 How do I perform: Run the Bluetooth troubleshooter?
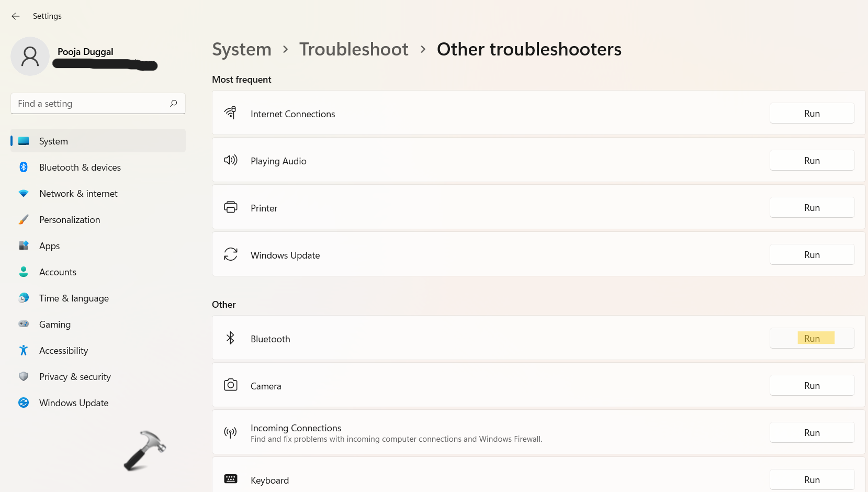click(x=811, y=339)
